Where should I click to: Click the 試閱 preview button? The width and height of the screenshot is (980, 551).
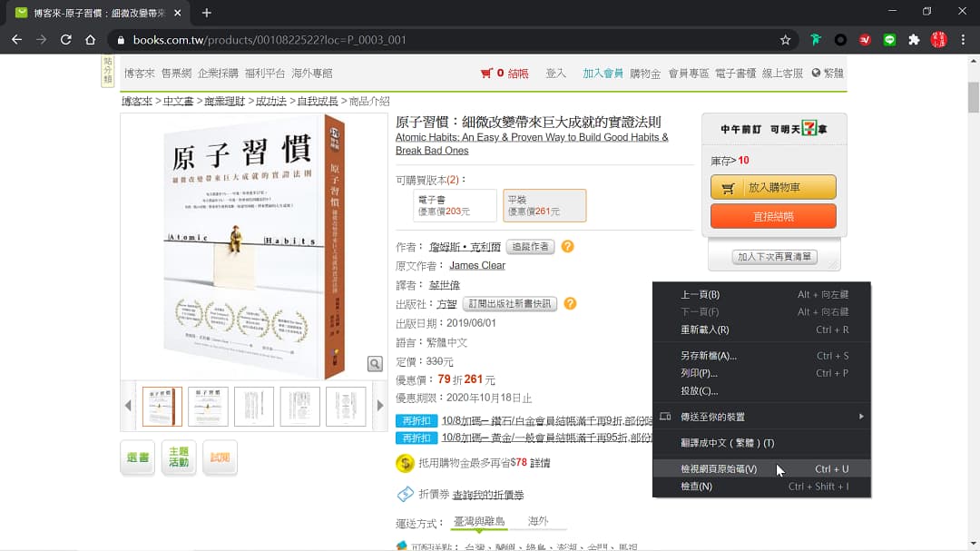click(220, 458)
